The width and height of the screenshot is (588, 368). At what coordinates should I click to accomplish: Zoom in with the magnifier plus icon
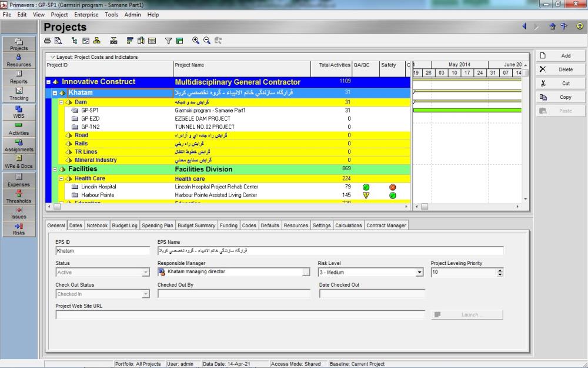pyautogui.click(x=196, y=41)
